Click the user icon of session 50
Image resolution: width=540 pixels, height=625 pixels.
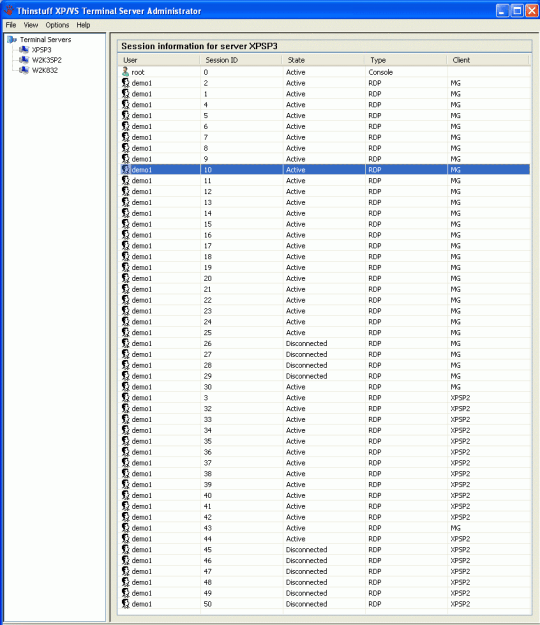[x=126, y=604]
